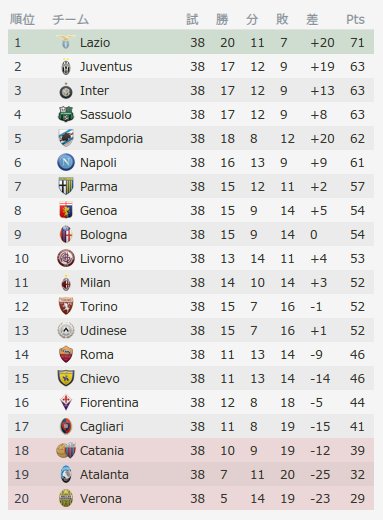383x520 pixels.
Task: Select the Torino team name
Action: pyautogui.click(x=99, y=307)
